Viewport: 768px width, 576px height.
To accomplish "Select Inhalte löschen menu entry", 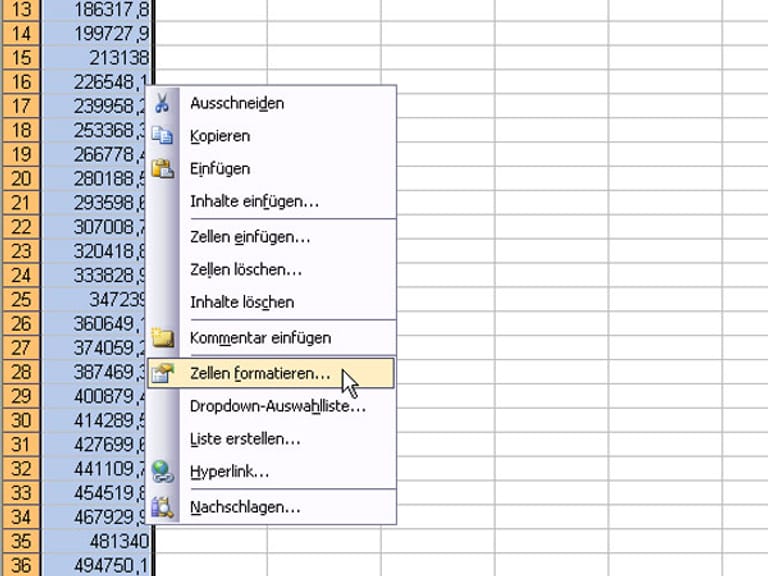I will click(242, 302).
